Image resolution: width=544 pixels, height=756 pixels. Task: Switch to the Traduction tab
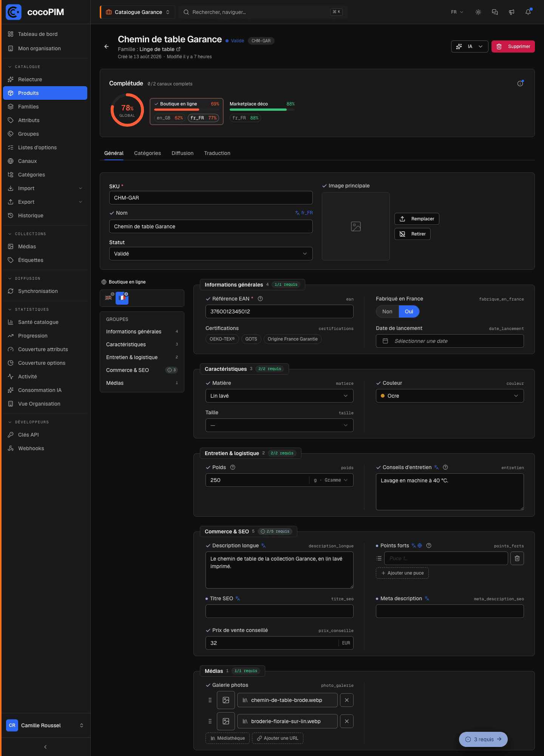click(217, 153)
